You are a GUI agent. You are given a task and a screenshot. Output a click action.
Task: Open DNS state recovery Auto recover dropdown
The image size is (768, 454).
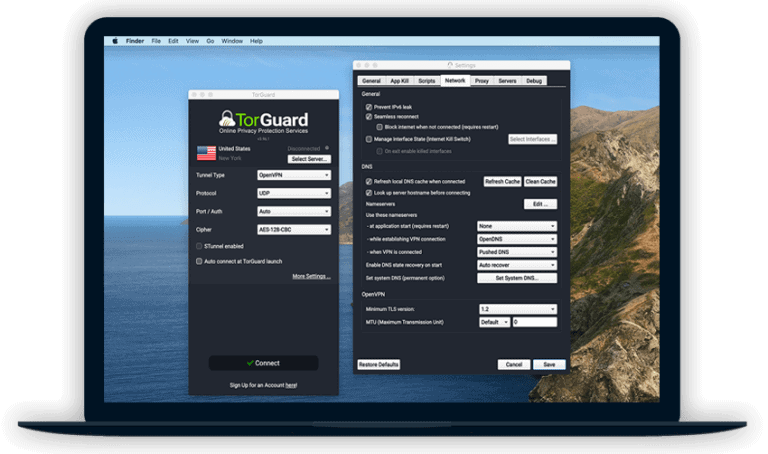[x=517, y=265]
